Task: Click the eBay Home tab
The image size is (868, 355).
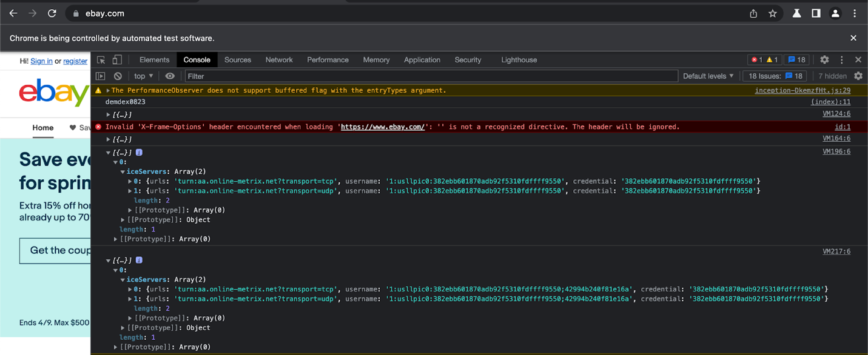Action: click(43, 128)
